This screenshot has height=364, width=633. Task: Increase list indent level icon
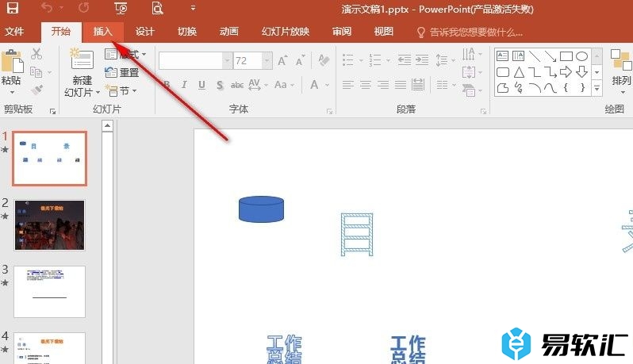[x=422, y=60]
